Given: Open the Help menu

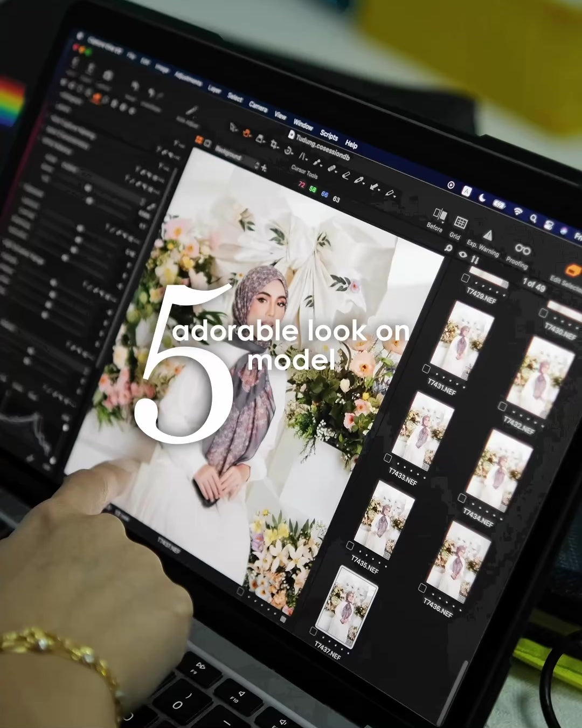Looking at the screenshot, I should (x=351, y=144).
